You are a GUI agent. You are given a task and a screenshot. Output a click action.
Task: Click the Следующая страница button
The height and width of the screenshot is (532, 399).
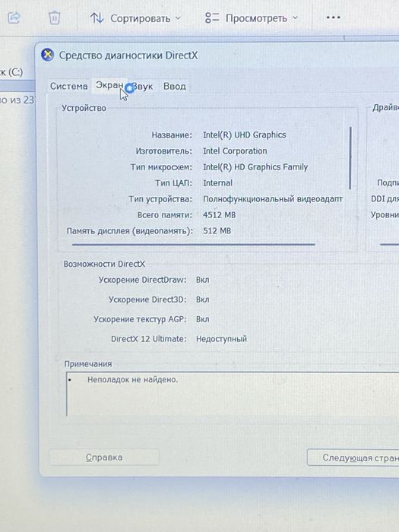tap(353, 458)
